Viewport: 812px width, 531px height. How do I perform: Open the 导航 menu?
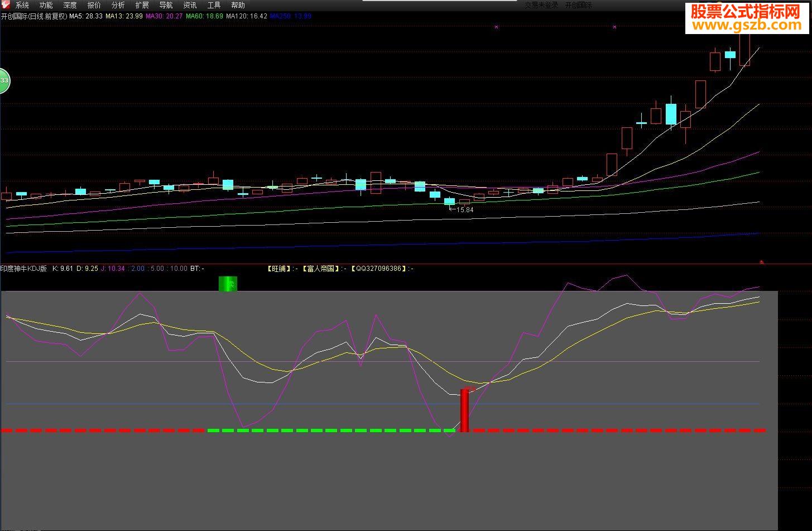(166, 5)
